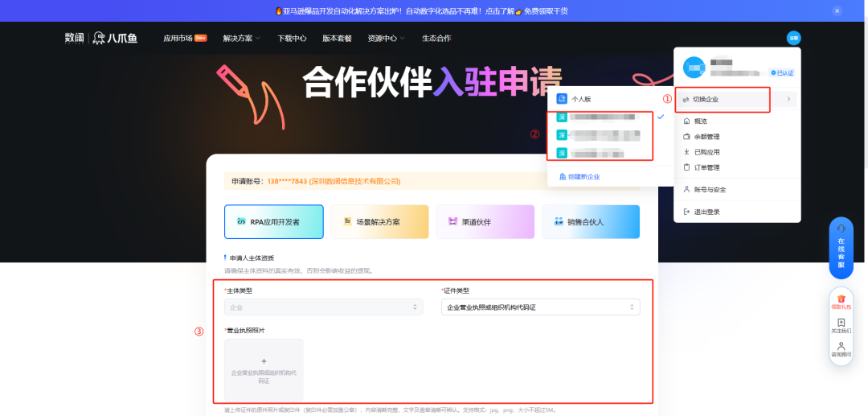Upload 营业执照照片 via plus box
Image resolution: width=868 pixels, height=416 pixels.
(264, 370)
